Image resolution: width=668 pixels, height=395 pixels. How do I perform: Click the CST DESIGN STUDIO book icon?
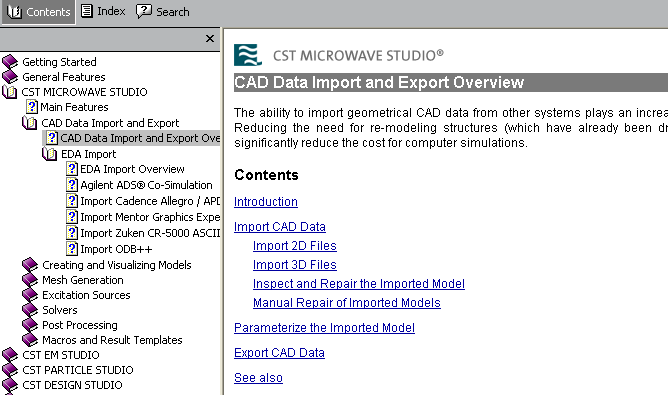(10, 385)
